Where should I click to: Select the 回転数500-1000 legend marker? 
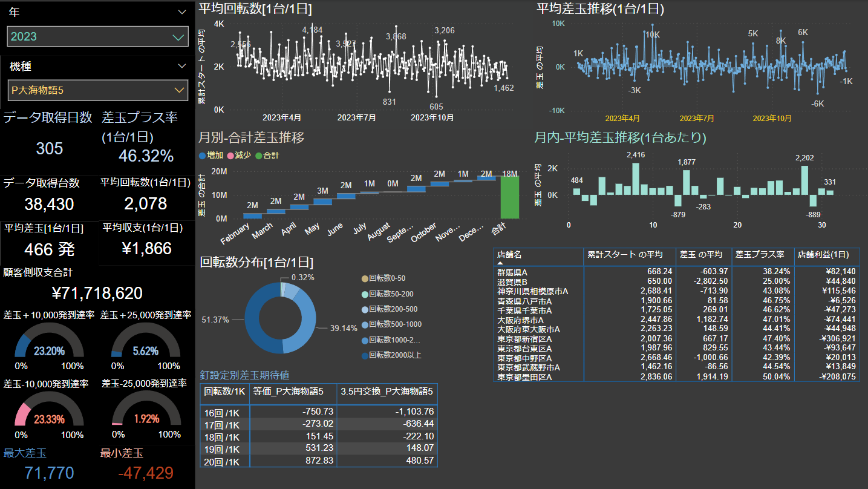pos(364,324)
